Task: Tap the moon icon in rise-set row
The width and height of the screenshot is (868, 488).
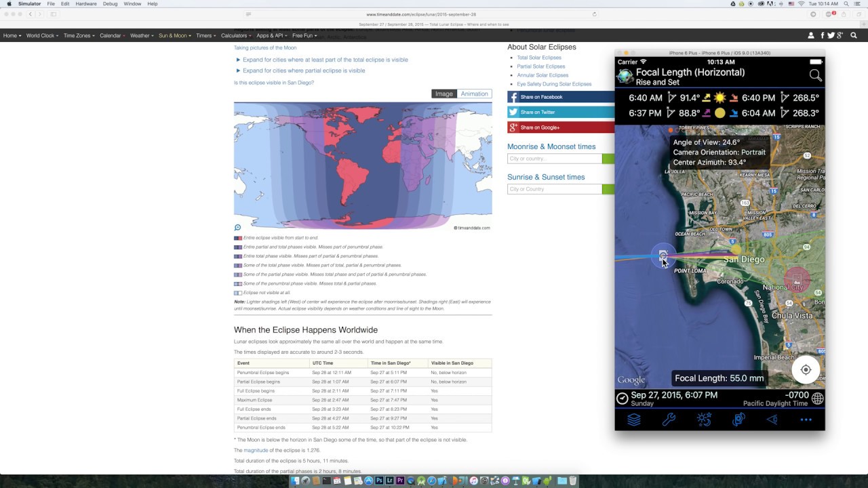Action: (x=719, y=113)
